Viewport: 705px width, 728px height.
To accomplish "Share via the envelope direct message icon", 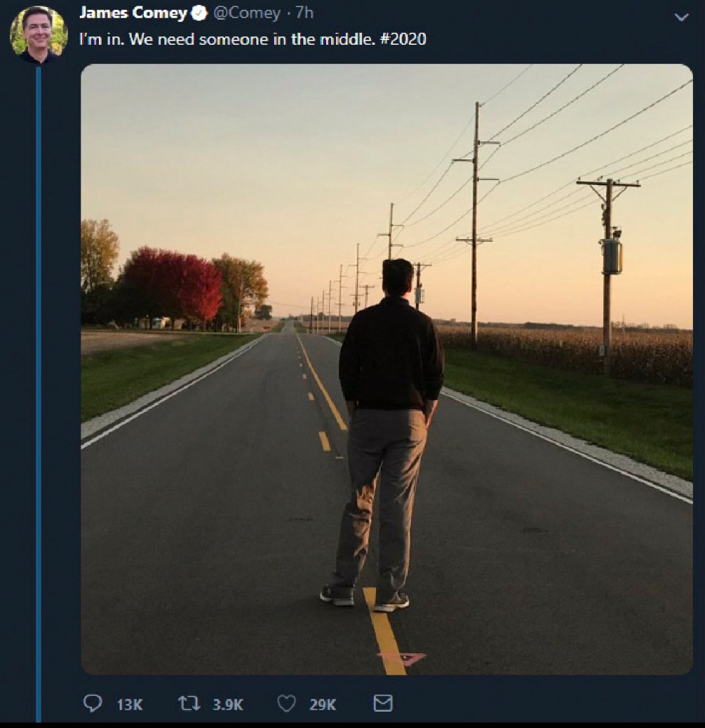I will coord(383,703).
